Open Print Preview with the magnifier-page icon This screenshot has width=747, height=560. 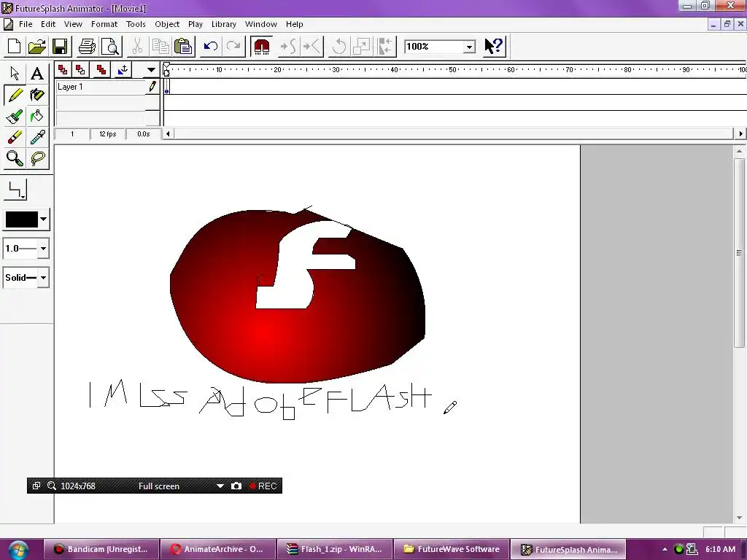(111, 47)
